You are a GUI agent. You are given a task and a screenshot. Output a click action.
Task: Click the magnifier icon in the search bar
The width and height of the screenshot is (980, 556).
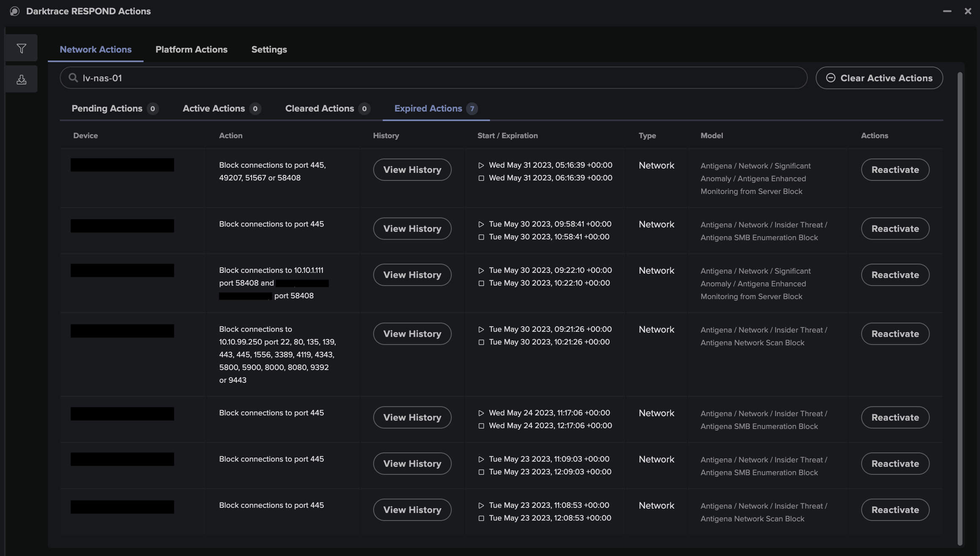(73, 77)
